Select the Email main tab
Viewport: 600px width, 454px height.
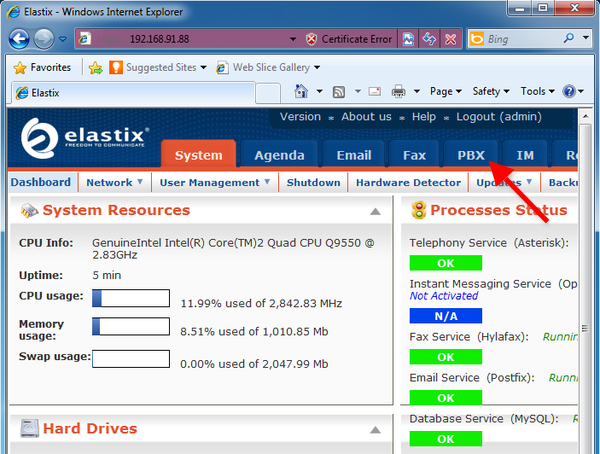[x=354, y=155]
